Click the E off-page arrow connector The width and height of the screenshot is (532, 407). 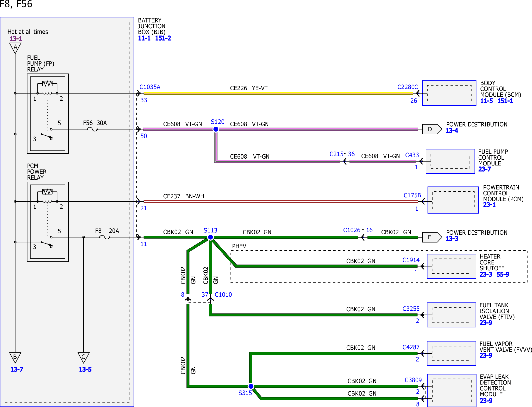(432, 237)
